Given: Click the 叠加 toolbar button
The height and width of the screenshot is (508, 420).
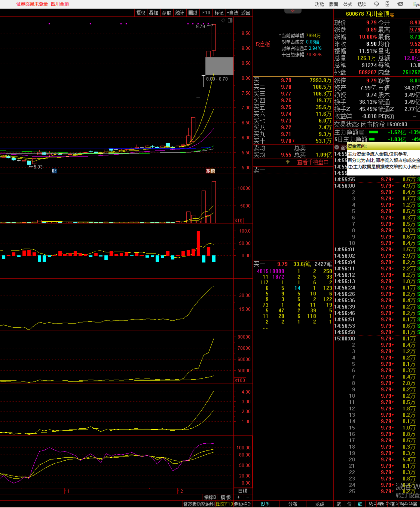Looking at the screenshot, I should click(x=154, y=13).
